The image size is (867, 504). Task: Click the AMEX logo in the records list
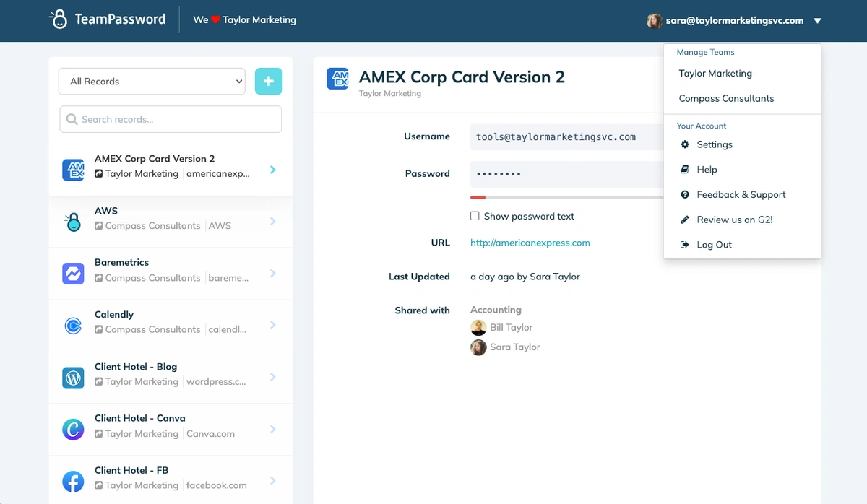[x=74, y=170]
